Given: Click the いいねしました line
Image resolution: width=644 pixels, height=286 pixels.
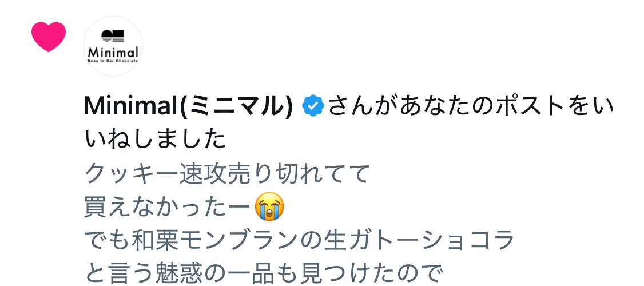Looking at the screenshot, I should (x=156, y=140).
